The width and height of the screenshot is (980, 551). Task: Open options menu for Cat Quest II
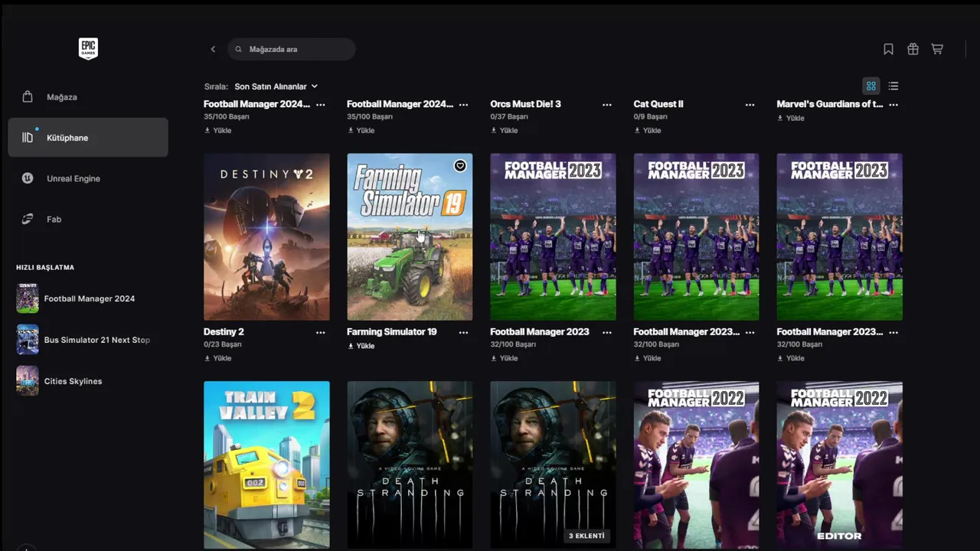click(x=750, y=104)
